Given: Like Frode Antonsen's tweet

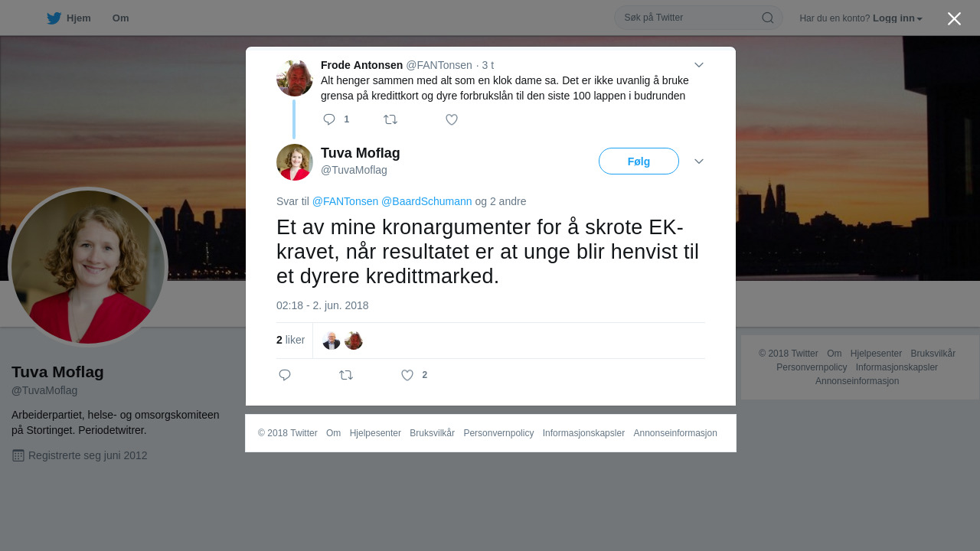Looking at the screenshot, I should pyautogui.click(x=452, y=119).
